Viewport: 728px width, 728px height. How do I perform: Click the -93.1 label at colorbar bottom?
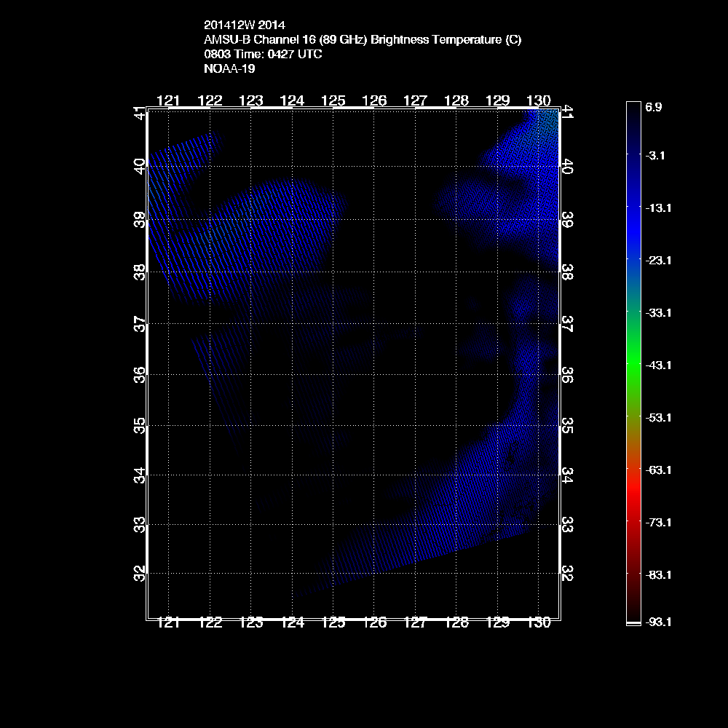657,622
